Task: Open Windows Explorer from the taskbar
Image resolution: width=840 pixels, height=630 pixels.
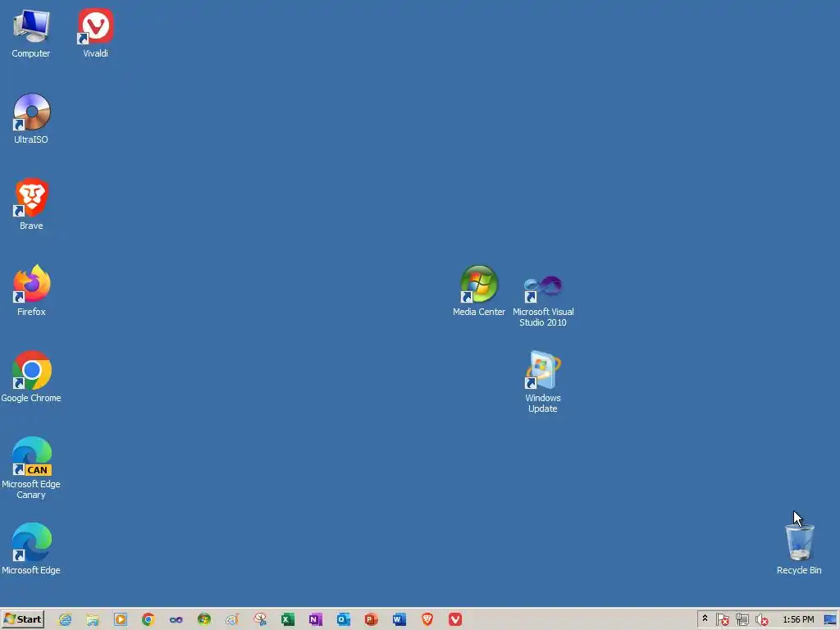Action: pos(93,620)
